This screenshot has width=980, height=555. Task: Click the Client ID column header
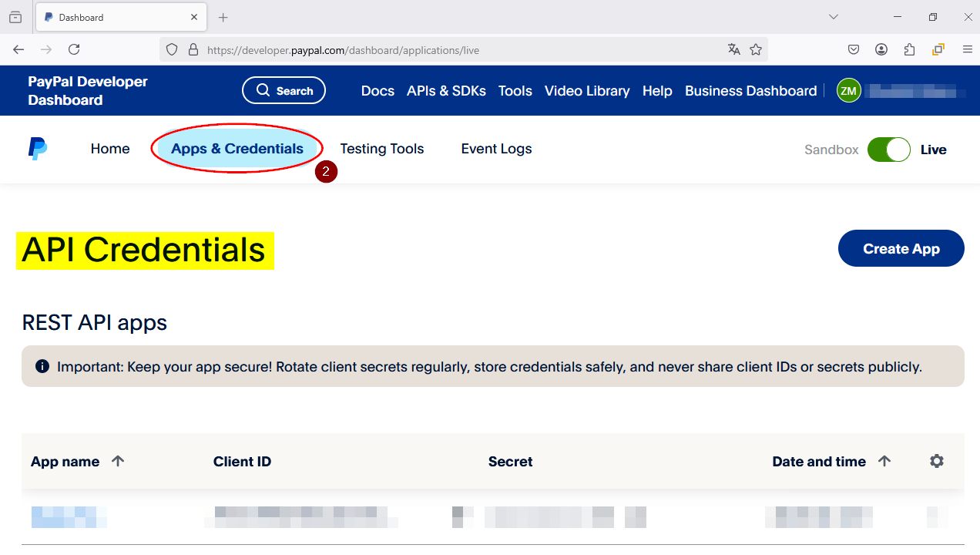coord(243,462)
